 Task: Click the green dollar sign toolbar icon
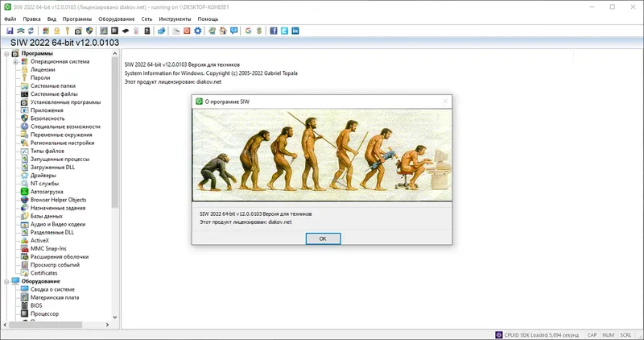coord(258,31)
